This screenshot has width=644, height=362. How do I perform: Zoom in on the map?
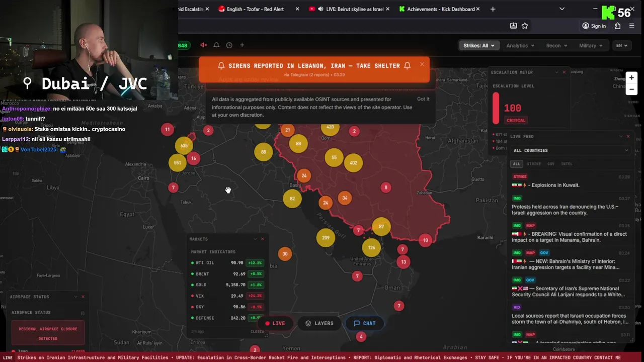631,77
